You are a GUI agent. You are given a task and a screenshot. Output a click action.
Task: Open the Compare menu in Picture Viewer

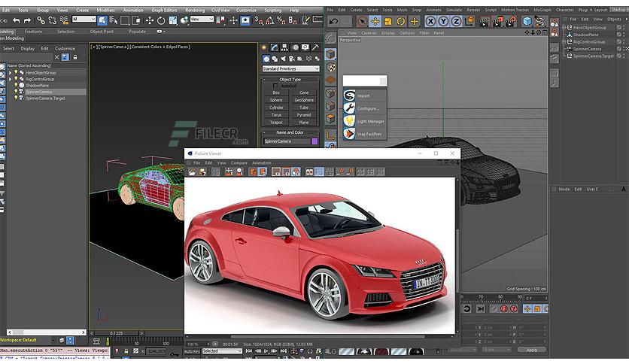click(239, 163)
